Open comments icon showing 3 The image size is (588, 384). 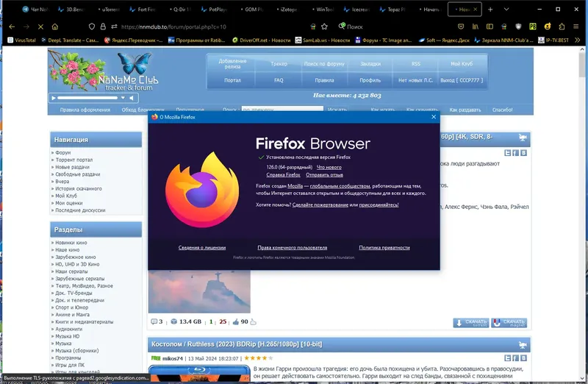tap(154, 321)
